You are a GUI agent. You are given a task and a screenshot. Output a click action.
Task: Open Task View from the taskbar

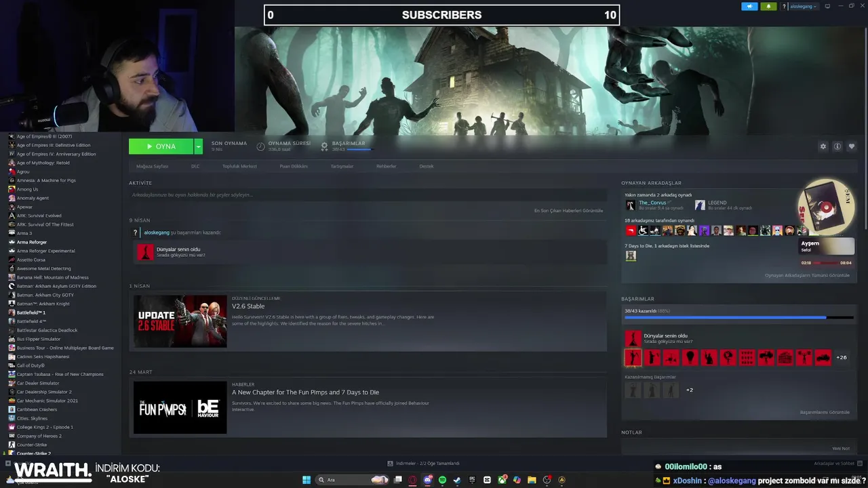point(398,480)
